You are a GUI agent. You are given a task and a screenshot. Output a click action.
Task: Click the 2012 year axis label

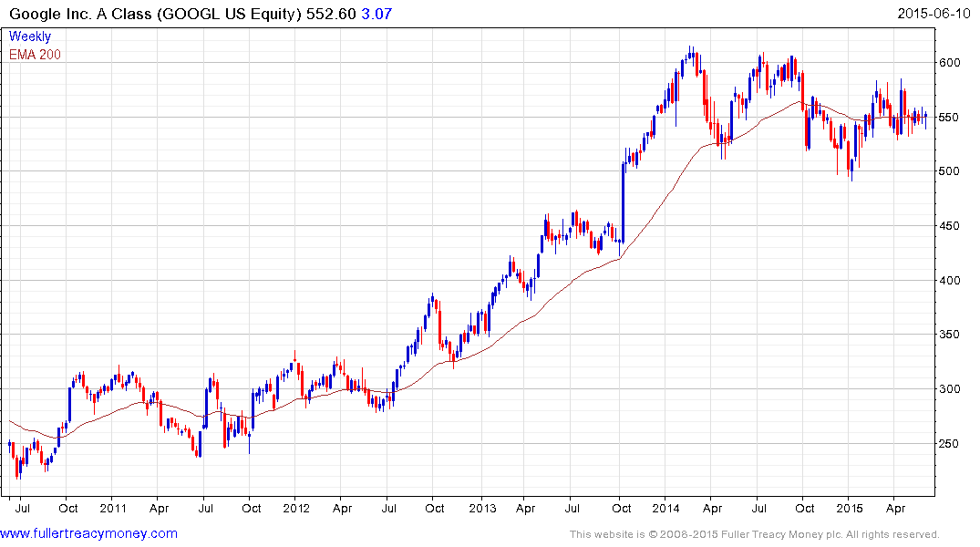296,508
